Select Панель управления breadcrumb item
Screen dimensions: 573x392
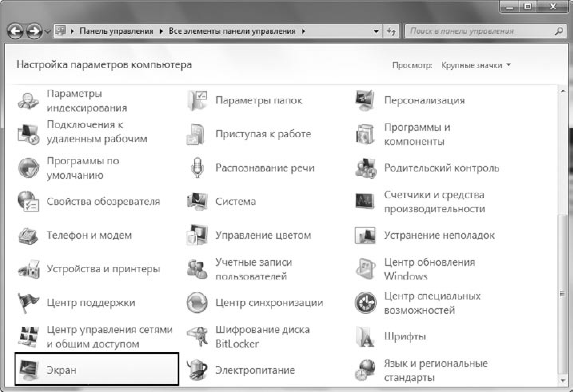[x=116, y=31]
